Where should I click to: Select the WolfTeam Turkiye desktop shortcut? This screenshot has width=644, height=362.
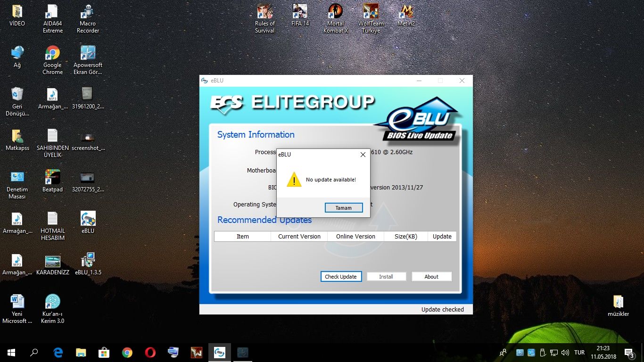click(x=371, y=19)
